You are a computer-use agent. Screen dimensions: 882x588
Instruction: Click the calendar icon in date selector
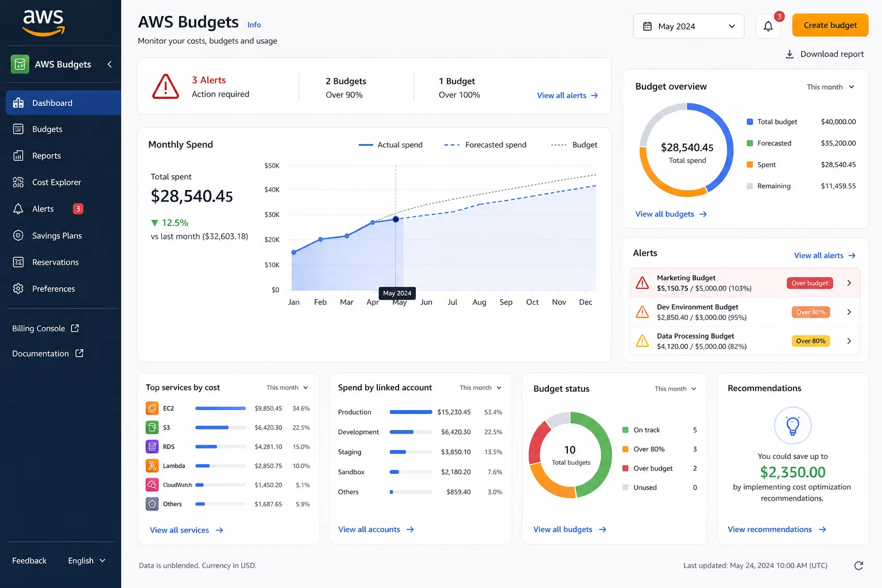(x=647, y=26)
